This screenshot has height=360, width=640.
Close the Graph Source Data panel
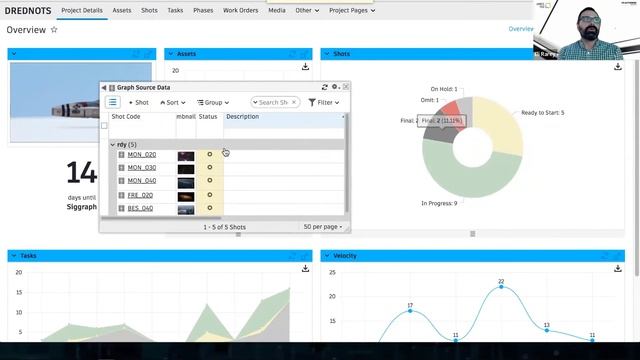(346, 87)
